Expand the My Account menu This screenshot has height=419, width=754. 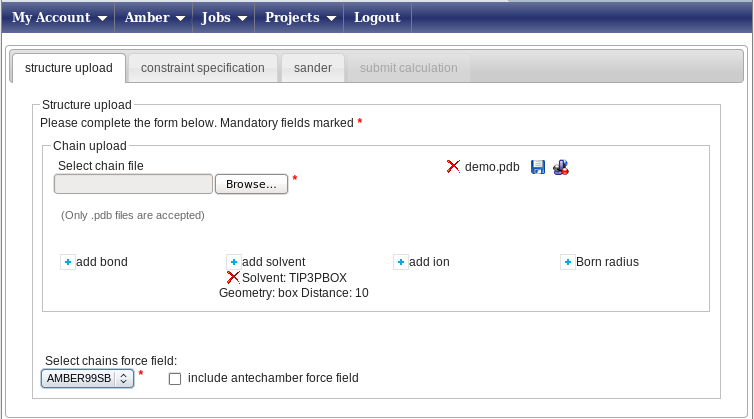pos(59,17)
